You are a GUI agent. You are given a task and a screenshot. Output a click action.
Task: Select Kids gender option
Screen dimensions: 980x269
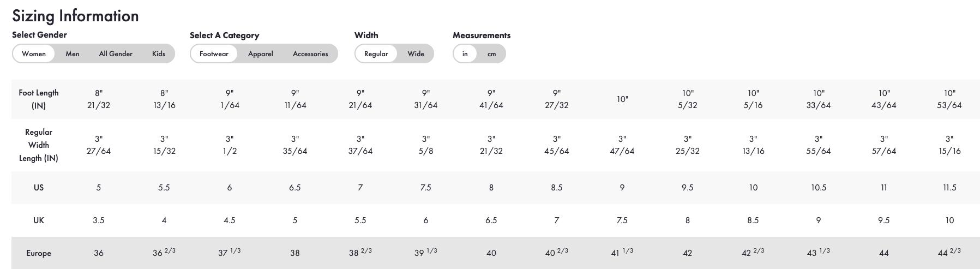click(159, 53)
